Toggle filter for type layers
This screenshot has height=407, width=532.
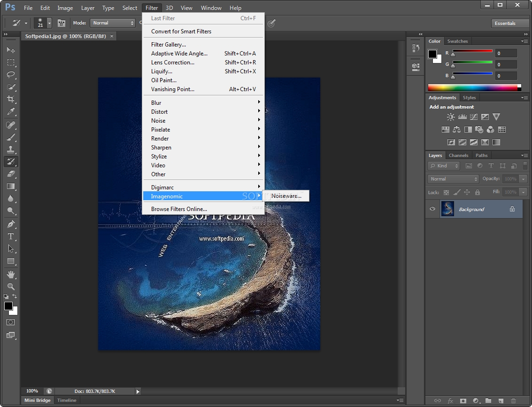491,166
